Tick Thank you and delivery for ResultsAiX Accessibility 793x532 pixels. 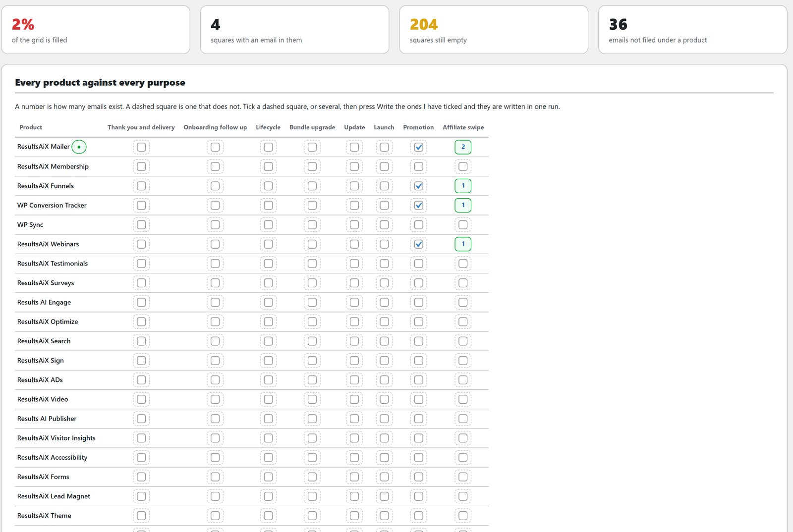point(141,457)
